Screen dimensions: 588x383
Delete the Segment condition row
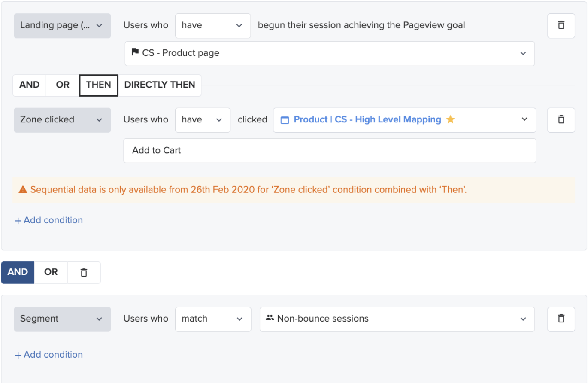(561, 319)
